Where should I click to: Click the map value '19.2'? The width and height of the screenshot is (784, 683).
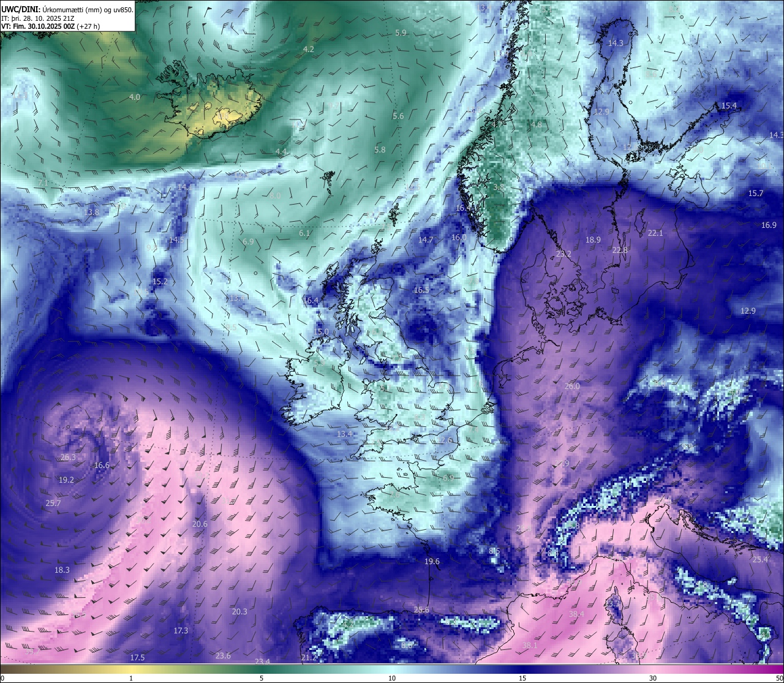tap(66, 480)
